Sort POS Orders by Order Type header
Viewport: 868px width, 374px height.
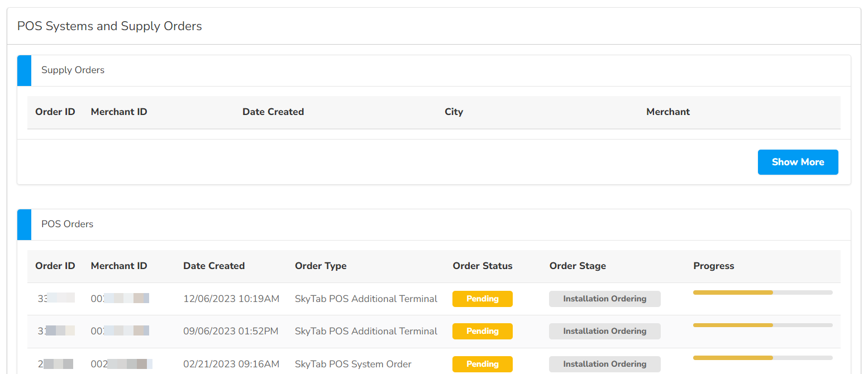tap(321, 266)
